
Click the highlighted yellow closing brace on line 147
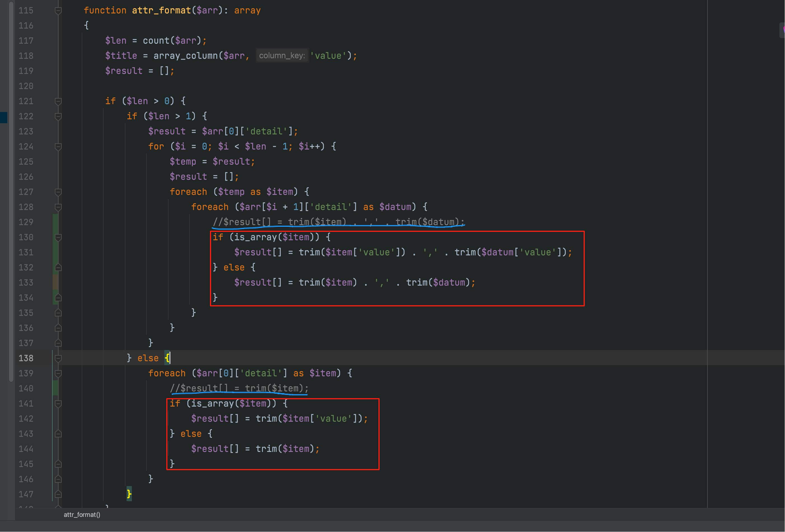click(129, 494)
